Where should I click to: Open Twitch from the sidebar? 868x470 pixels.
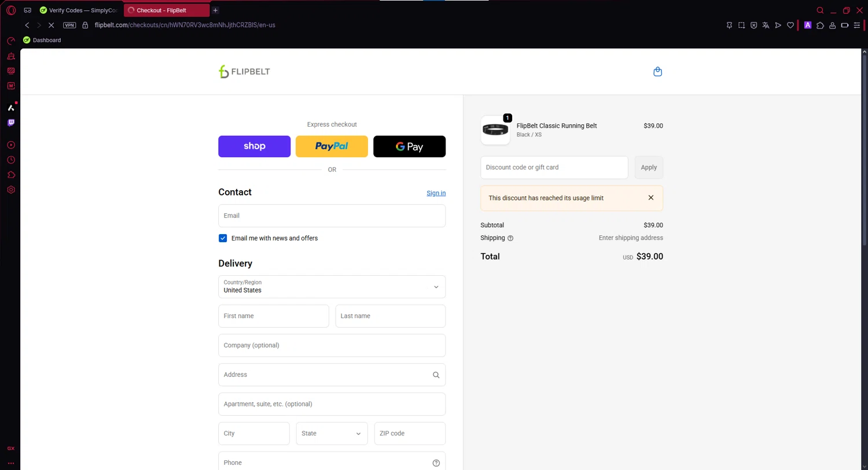(11, 123)
